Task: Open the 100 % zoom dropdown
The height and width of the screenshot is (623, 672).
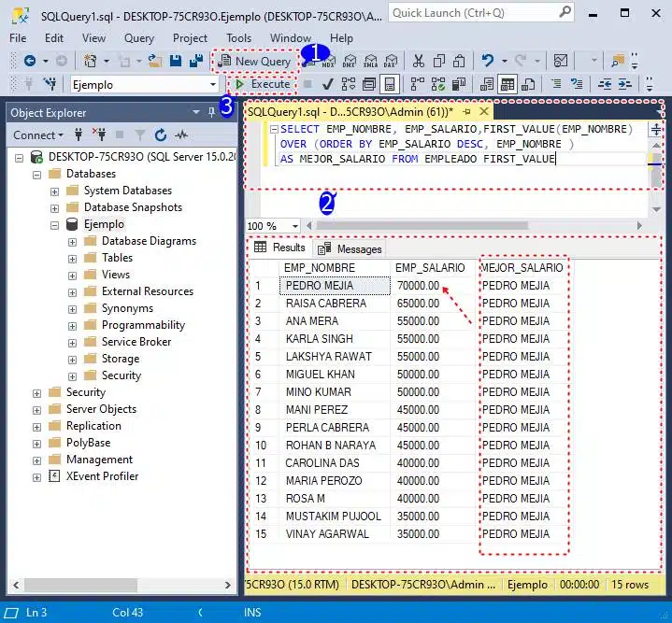Action: [x=294, y=226]
